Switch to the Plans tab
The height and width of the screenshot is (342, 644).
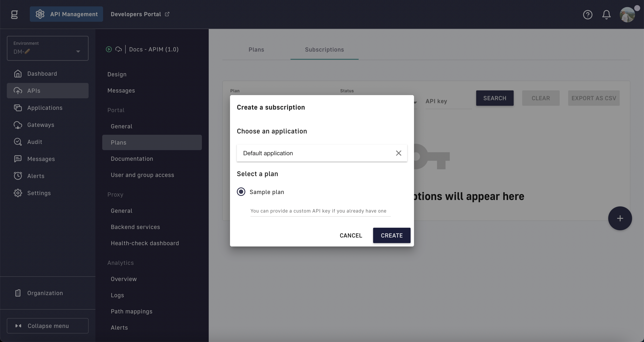click(x=256, y=49)
